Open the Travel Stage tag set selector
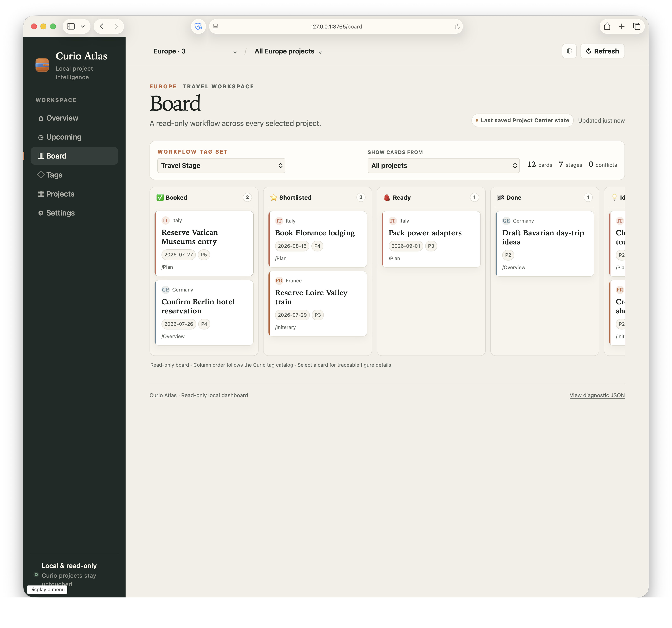Viewport: 672px width, 628px height. coord(221,166)
